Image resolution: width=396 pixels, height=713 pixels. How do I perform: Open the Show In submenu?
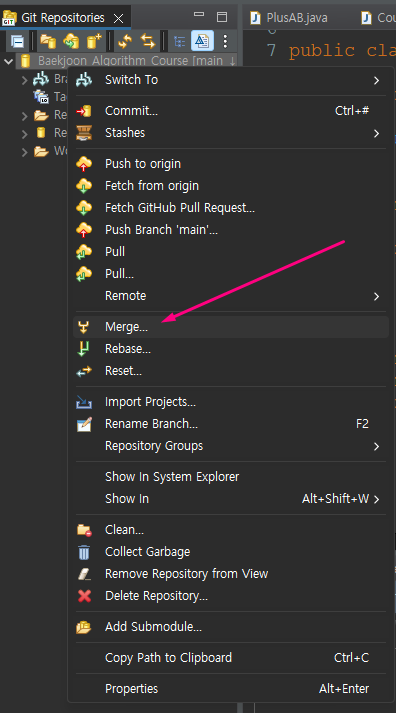[x=231, y=499]
